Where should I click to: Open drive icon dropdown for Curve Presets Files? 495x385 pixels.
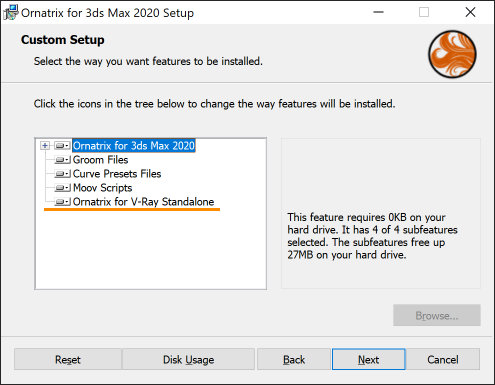[x=62, y=174]
